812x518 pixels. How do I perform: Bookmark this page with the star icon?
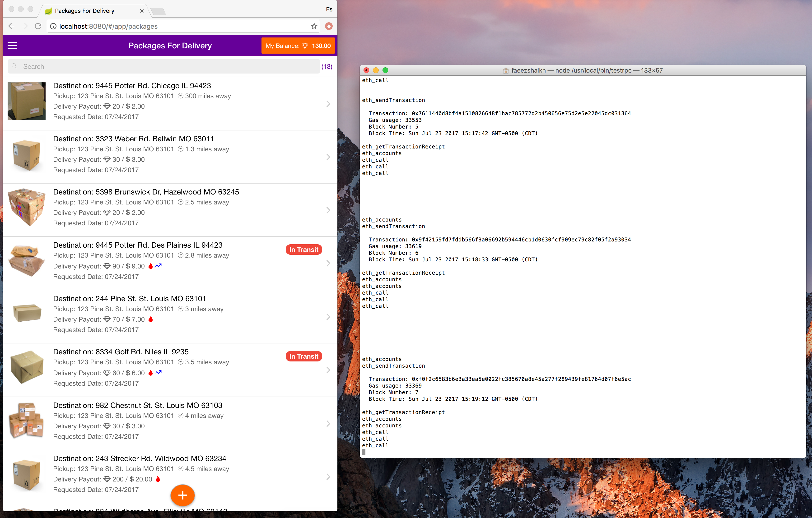[x=314, y=26]
